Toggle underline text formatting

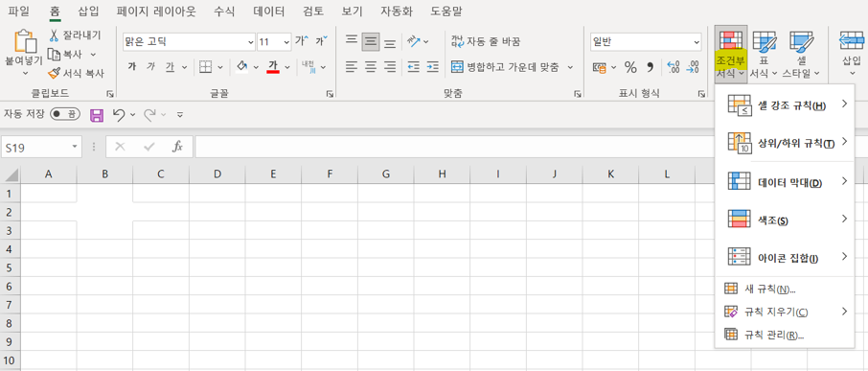170,67
